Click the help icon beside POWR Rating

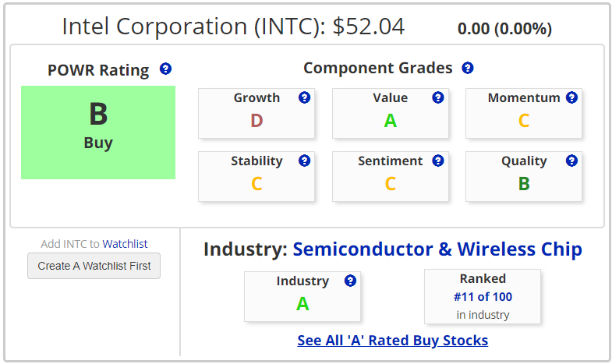[165, 69]
